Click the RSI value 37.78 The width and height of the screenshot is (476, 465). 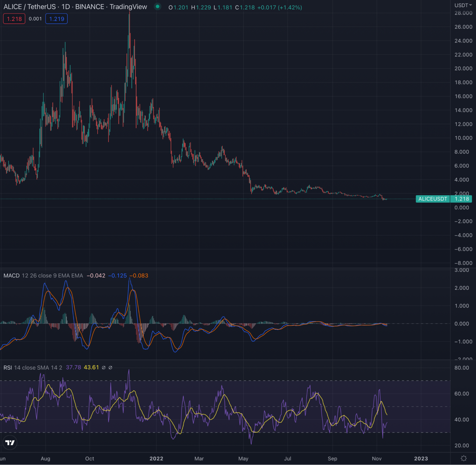coord(74,368)
